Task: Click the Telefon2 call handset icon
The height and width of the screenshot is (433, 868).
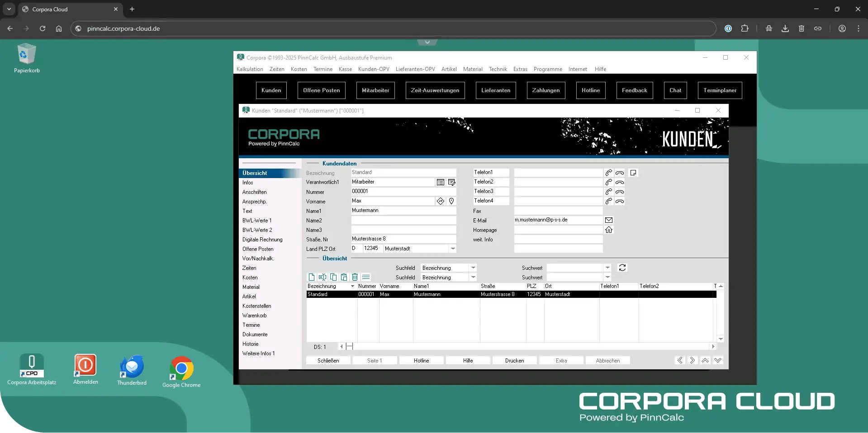Action: (x=609, y=182)
